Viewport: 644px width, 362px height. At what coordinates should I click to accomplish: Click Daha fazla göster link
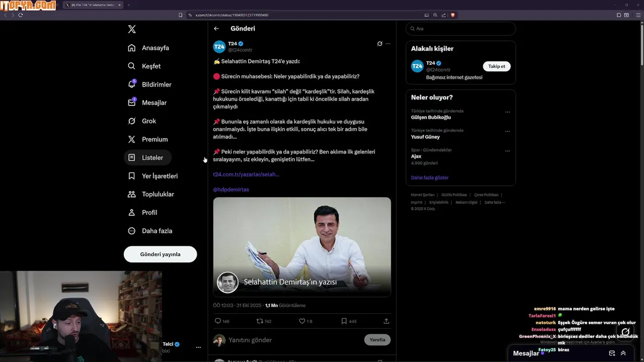430,177
